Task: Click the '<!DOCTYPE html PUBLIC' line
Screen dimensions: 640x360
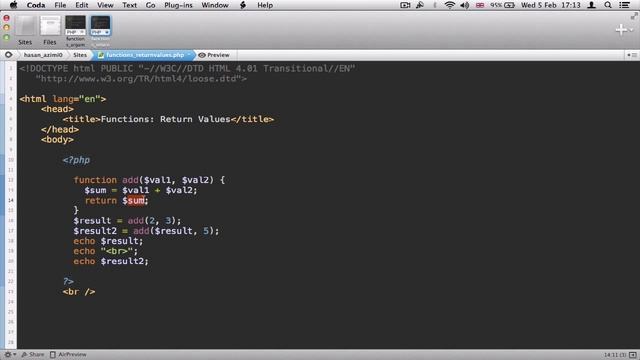Action: tap(187, 69)
